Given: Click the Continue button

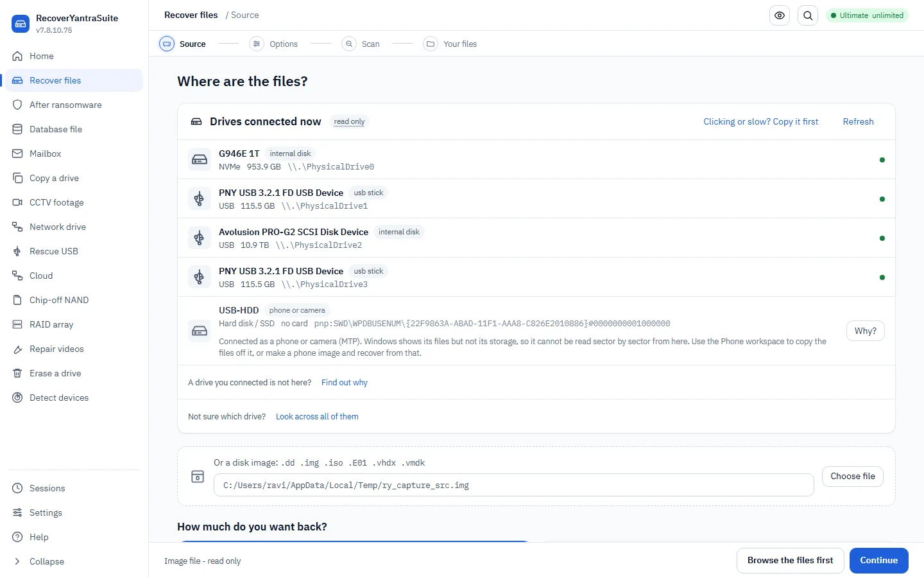Looking at the screenshot, I should 878,561.
